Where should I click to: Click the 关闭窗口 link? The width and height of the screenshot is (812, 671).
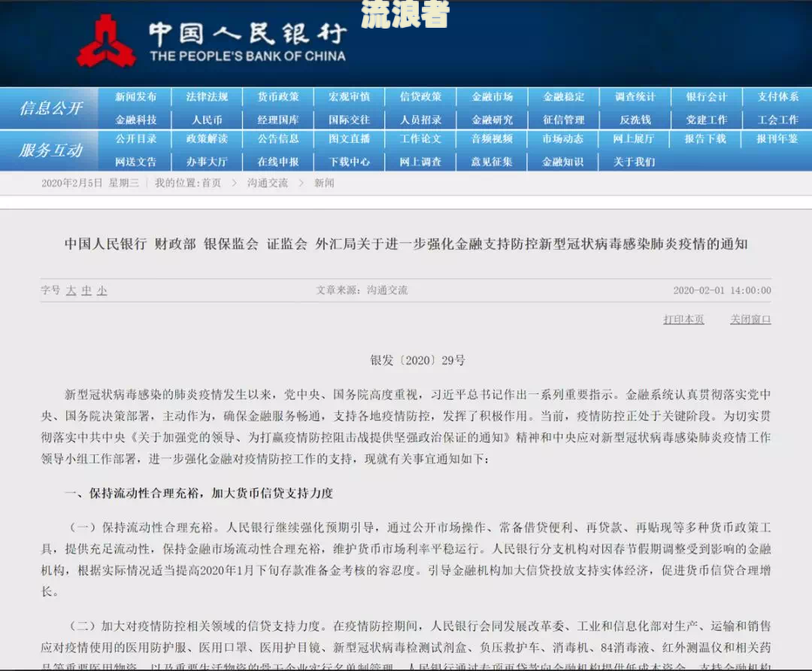[750, 319]
